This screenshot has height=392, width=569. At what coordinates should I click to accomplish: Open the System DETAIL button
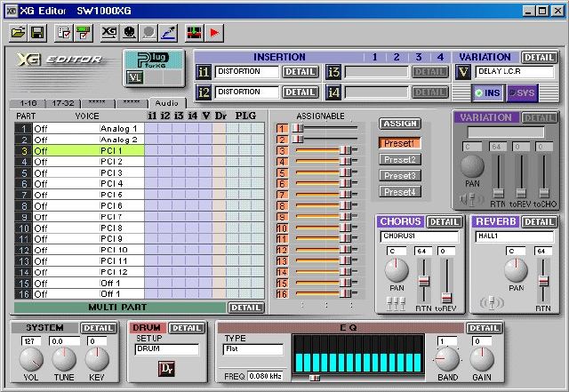(x=99, y=328)
